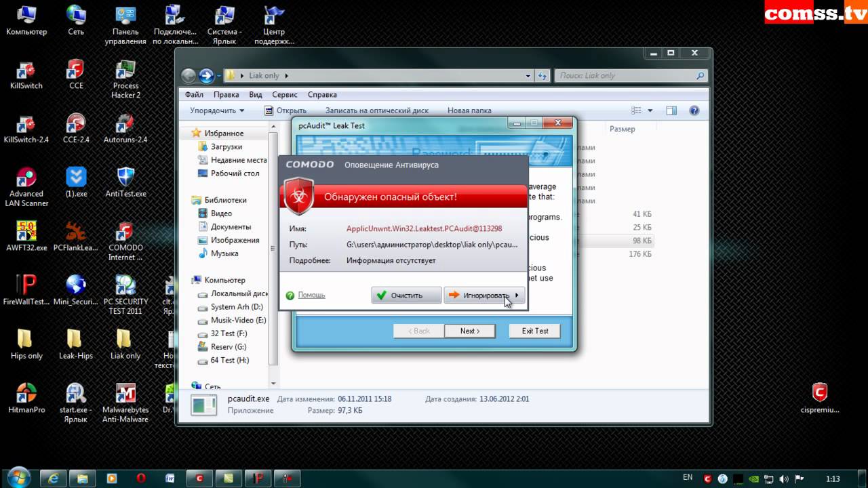Open the Упорядочить dropdown in Explorer

click(217, 110)
